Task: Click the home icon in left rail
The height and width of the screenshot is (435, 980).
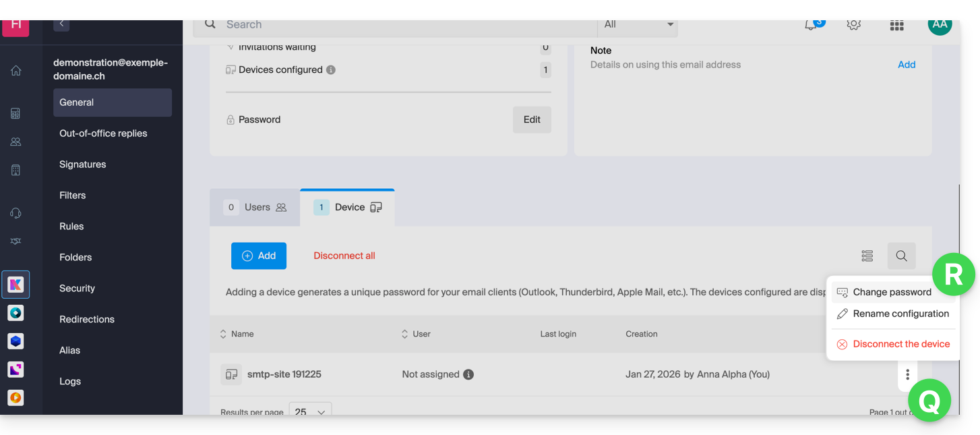Action: point(16,71)
